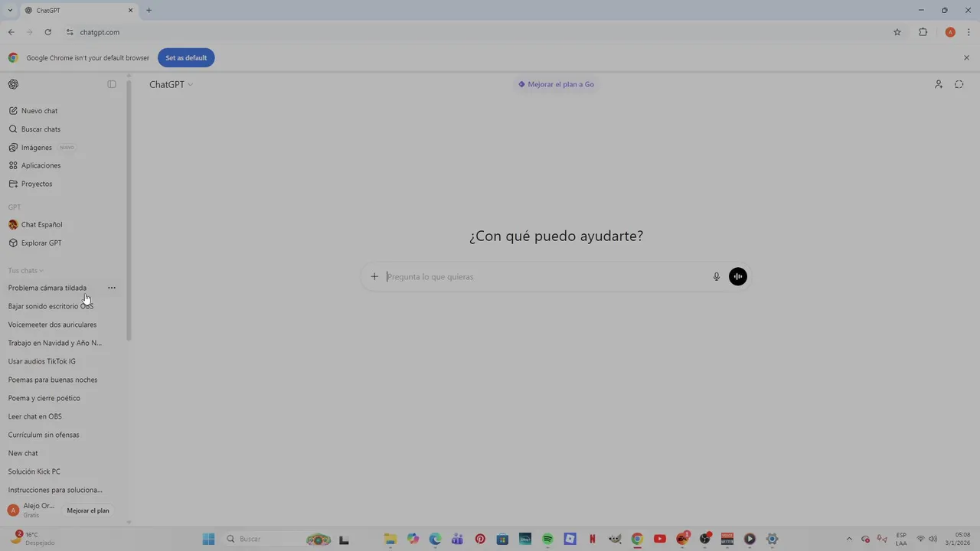Open the tab search dropdown arrow
This screenshot has width=980, height=551.
pyautogui.click(x=10, y=11)
